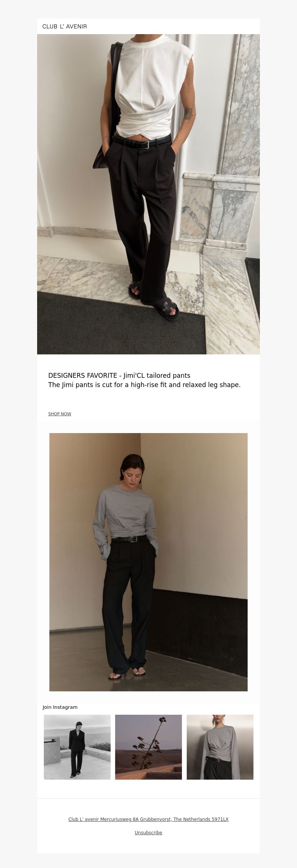The image size is (297, 868).
Task: Open the photo of model in grey top
Action: tap(148, 562)
